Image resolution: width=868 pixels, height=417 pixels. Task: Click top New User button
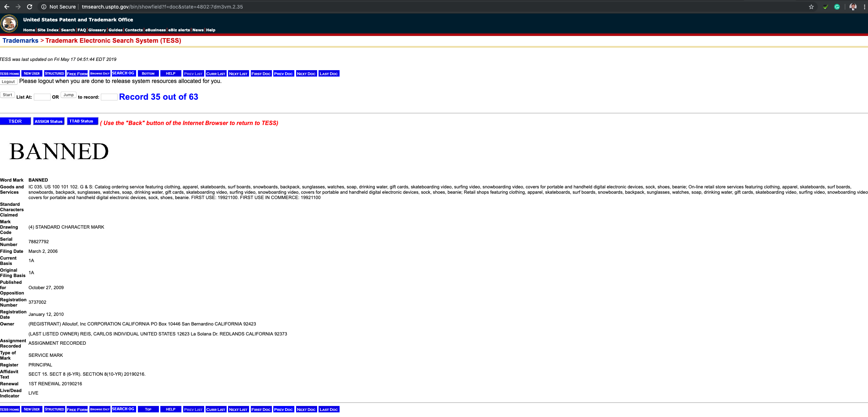point(32,74)
